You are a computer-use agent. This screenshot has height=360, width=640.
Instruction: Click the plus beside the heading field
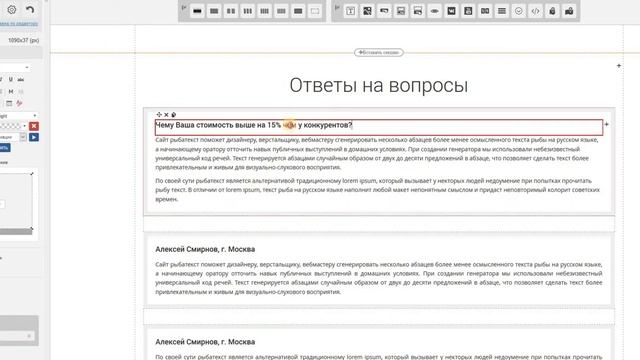click(607, 124)
